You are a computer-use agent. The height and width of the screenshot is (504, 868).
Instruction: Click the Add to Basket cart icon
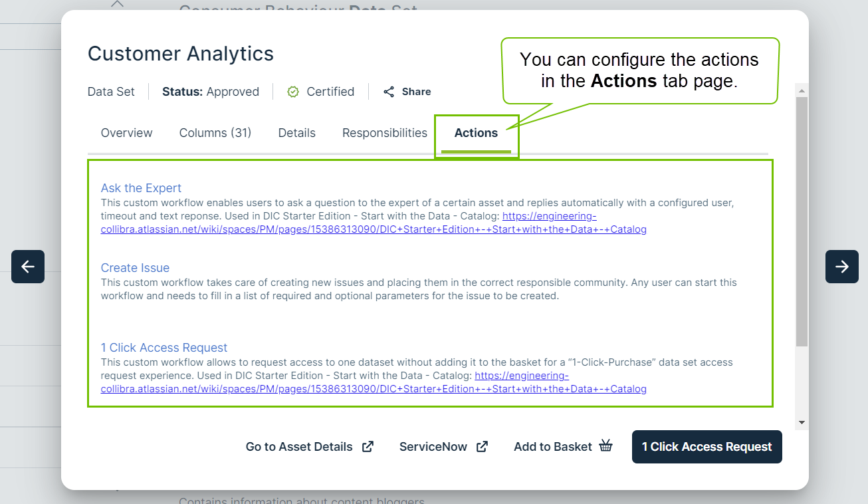(605, 446)
